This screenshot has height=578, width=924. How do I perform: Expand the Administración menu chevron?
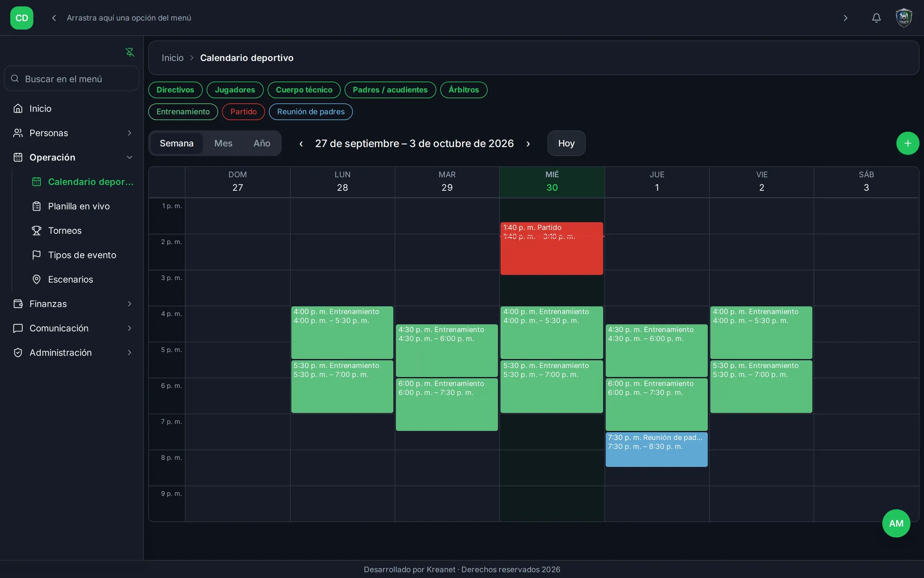click(129, 353)
